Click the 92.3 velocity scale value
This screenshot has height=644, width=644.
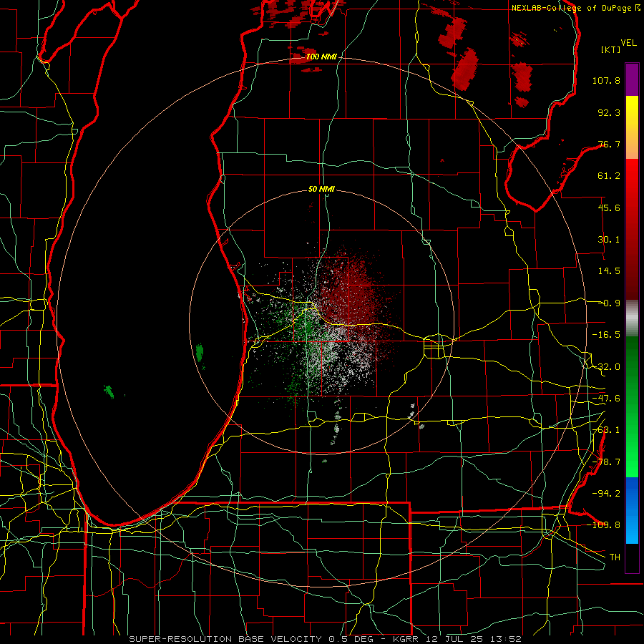[609, 112]
